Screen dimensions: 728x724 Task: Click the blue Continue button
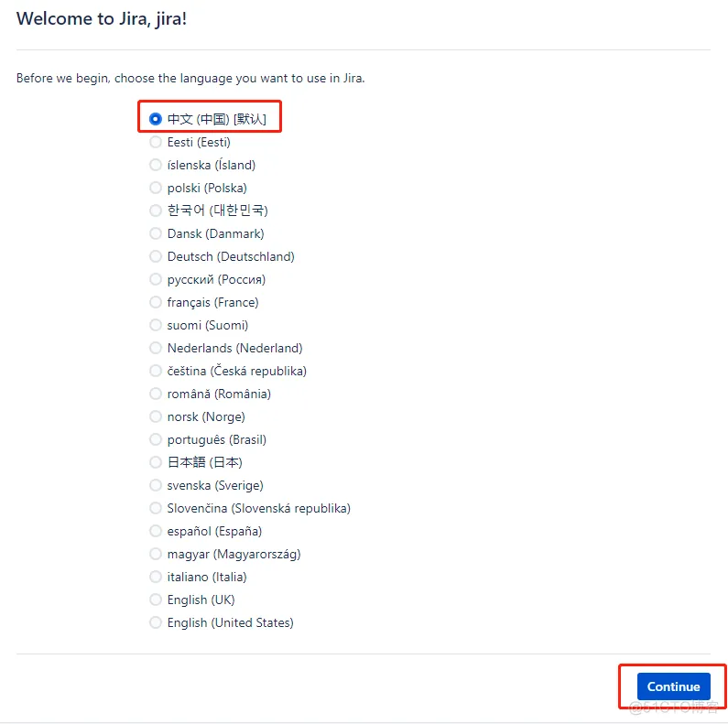673,686
